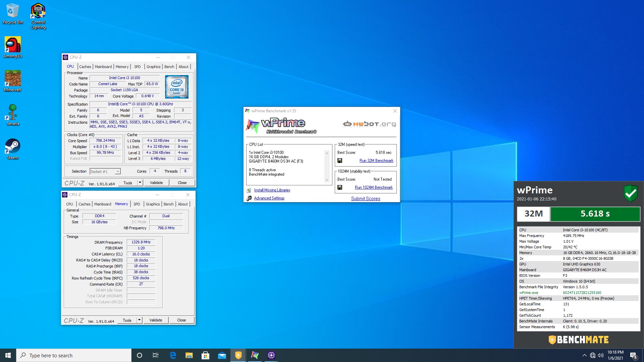The image size is (644, 362).
Task: Click the green 5.618 s score bar
Action: 595,214
